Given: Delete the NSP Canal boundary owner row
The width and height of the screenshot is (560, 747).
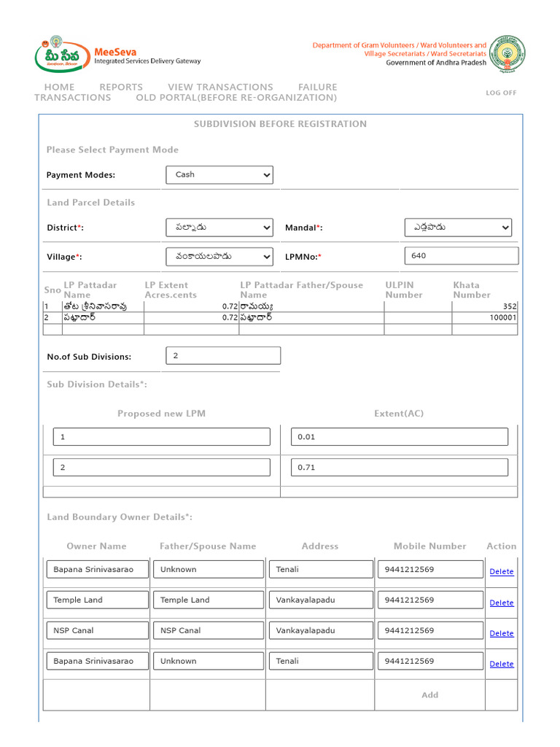Looking at the screenshot, I should (502, 633).
